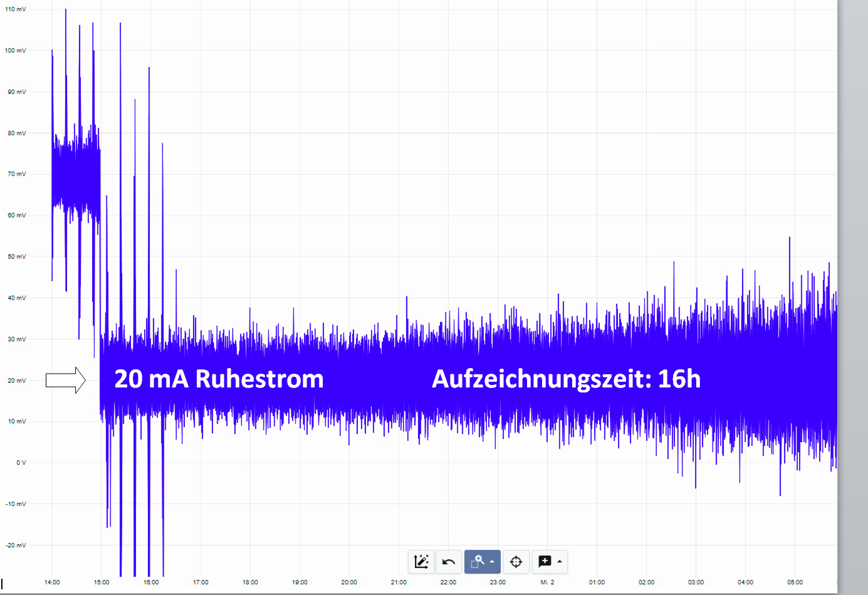Click the 14:00 time axis label
868x595 pixels.
point(52,582)
